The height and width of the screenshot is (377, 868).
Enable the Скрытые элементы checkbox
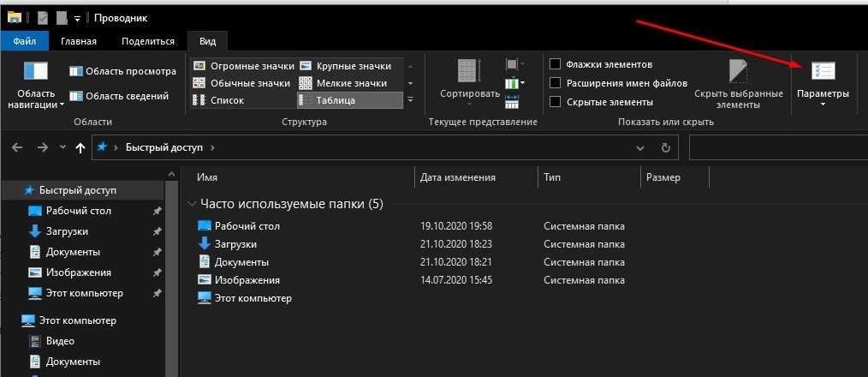(x=556, y=102)
